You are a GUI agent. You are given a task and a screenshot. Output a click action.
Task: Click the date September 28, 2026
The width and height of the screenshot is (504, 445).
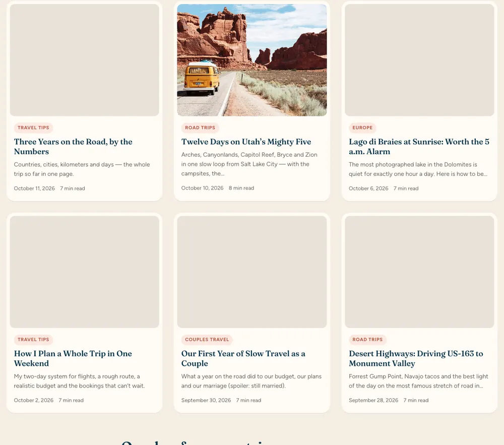[x=373, y=400]
